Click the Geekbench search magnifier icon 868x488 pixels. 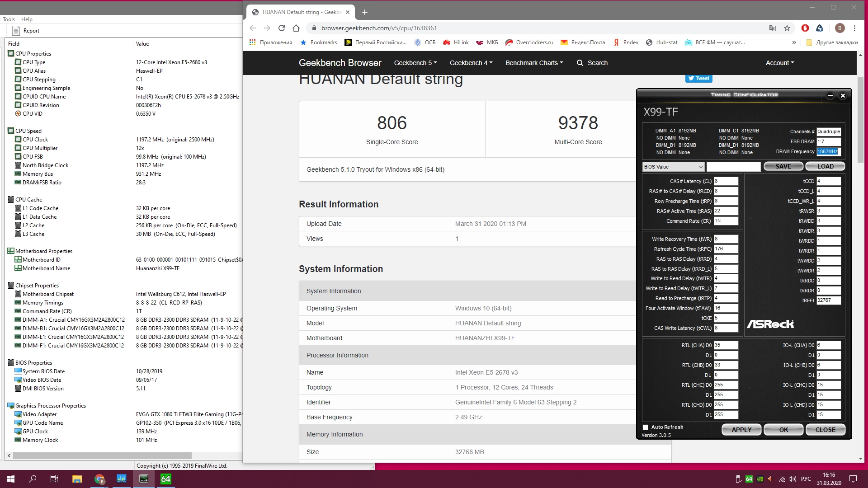tap(580, 63)
